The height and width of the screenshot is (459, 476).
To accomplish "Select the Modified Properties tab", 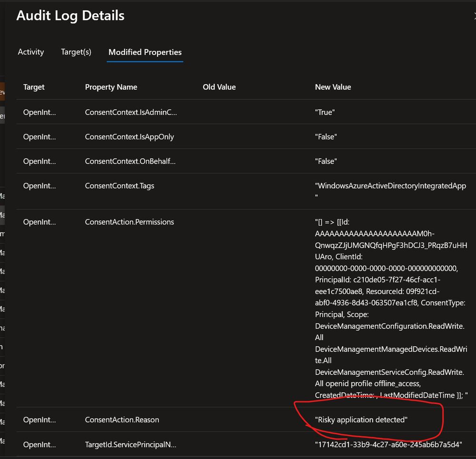I will point(145,52).
